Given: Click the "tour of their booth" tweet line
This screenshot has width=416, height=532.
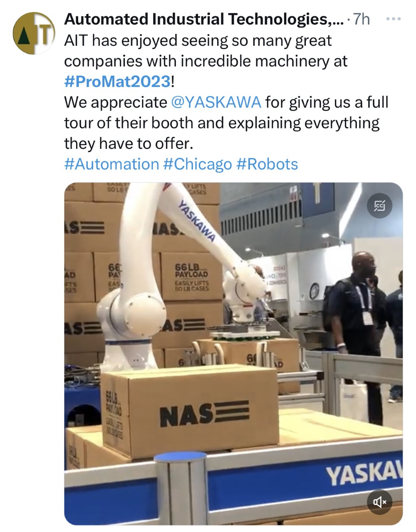Looking at the screenshot, I should tap(222, 123).
